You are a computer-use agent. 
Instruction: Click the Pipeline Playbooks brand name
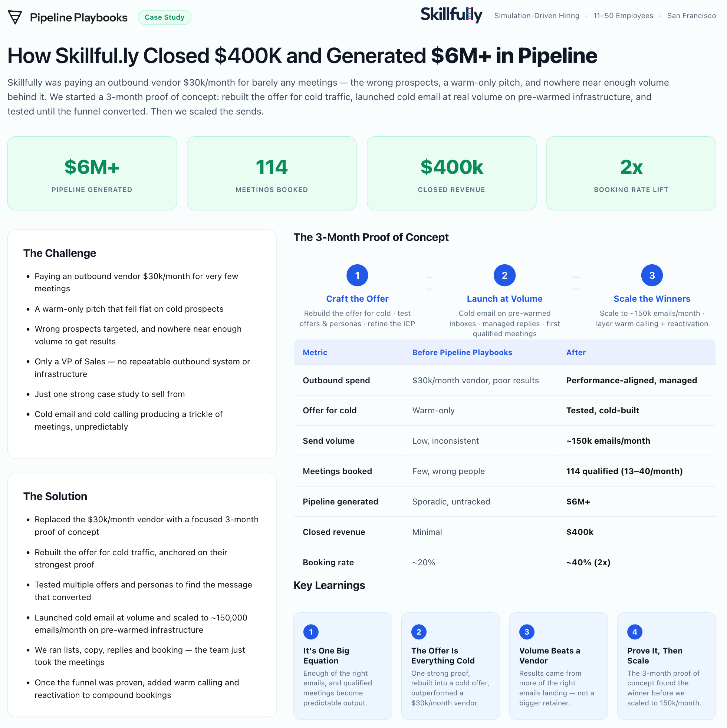tap(78, 17)
